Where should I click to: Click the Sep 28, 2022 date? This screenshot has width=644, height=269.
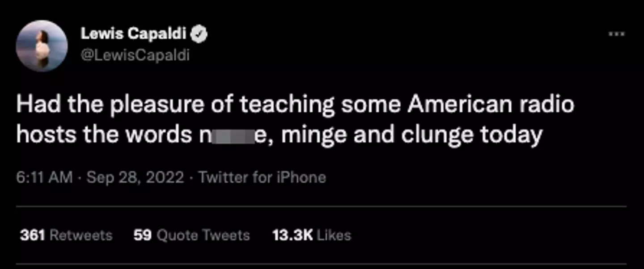coord(135,177)
